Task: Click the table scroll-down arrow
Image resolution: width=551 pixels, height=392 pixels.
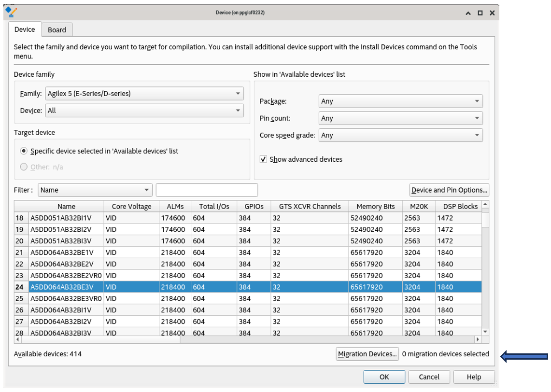Action: [485, 332]
